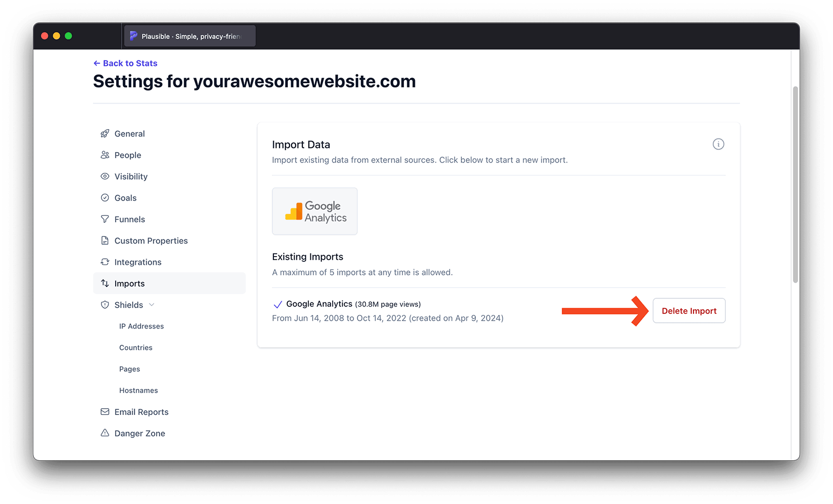Follow the Back to Stats link
The height and width of the screenshot is (504, 833).
(125, 63)
